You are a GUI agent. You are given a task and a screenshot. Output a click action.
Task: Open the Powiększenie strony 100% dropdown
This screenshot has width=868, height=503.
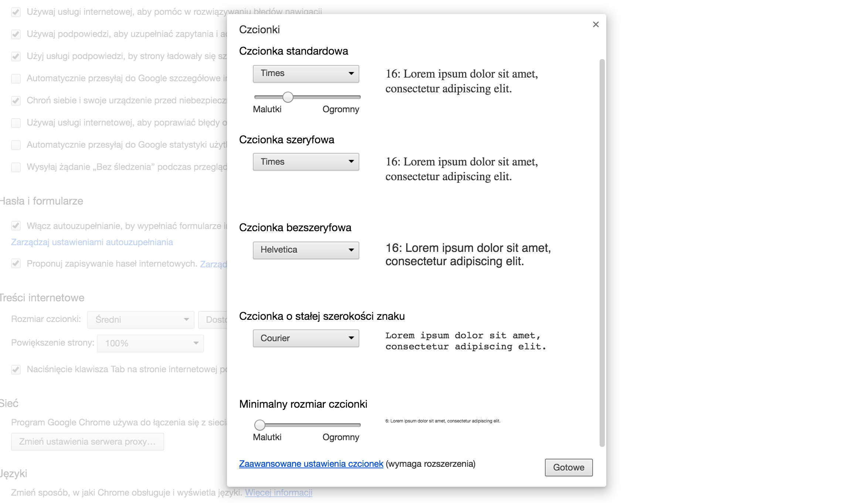(150, 343)
